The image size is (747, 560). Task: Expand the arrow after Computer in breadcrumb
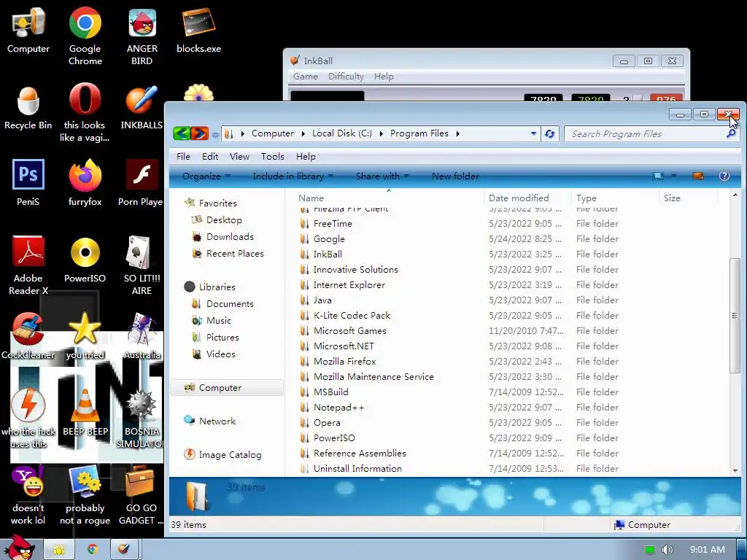coord(303,134)
